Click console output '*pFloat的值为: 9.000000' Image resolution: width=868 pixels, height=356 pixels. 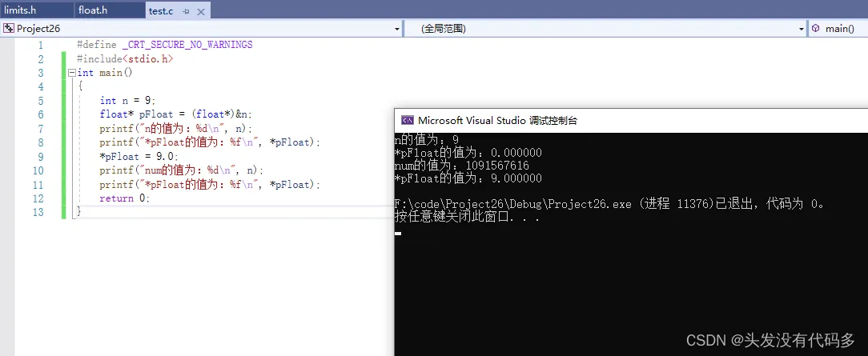pos(468,178)
